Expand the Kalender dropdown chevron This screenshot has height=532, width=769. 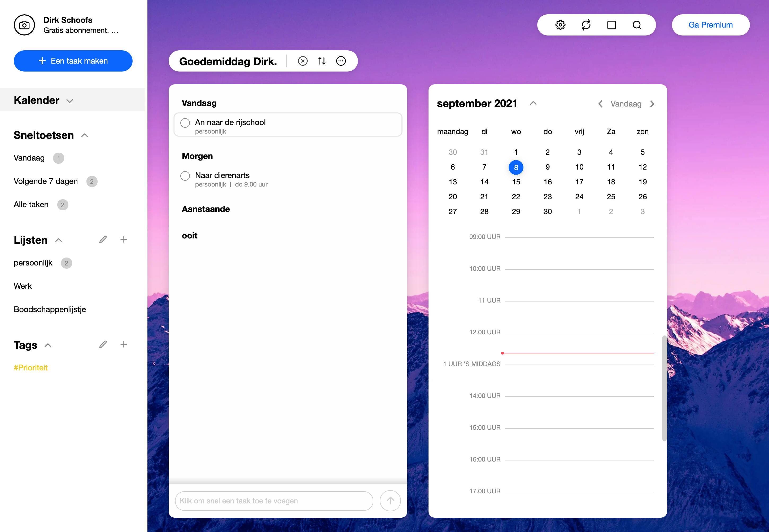click(x=70, y=101)
